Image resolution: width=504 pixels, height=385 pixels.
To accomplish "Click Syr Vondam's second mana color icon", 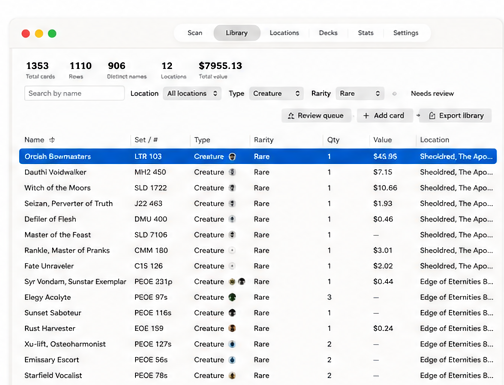I will pos(242,282).
